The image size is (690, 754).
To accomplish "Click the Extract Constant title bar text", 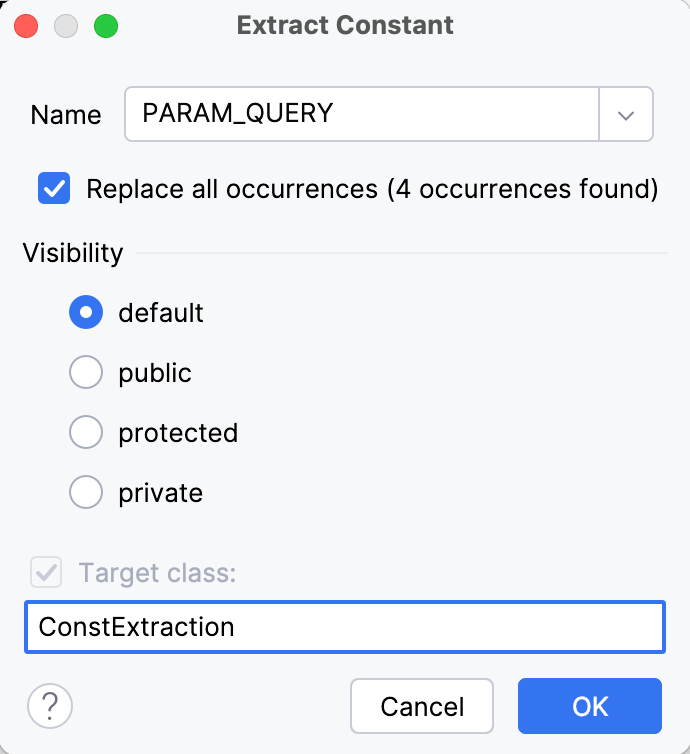I will pos(345,26).
